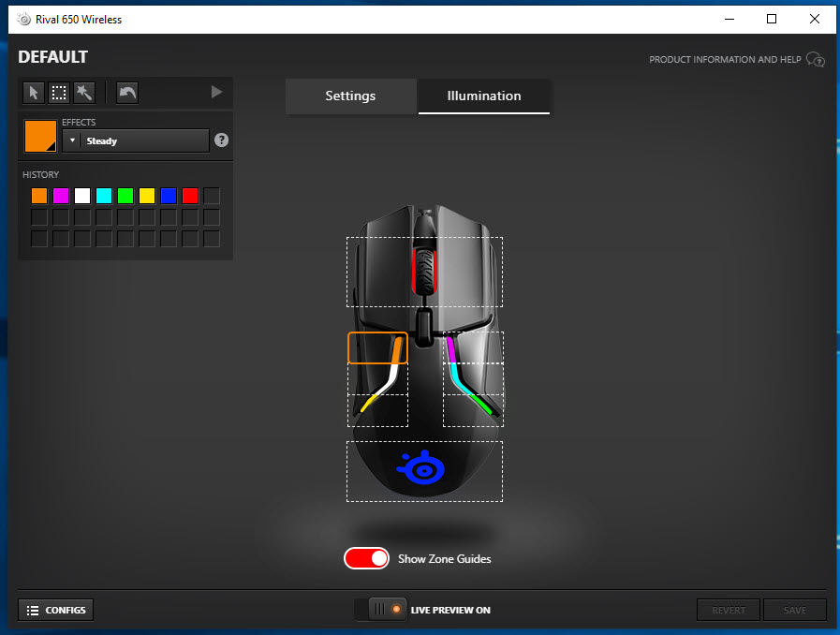The image size is (840, 635).
Task: Open the effects help question mark
Action: [x=221, y=140]
